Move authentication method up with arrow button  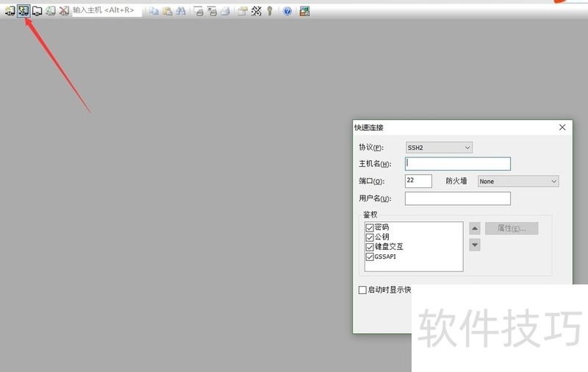(x=475, y=229)
